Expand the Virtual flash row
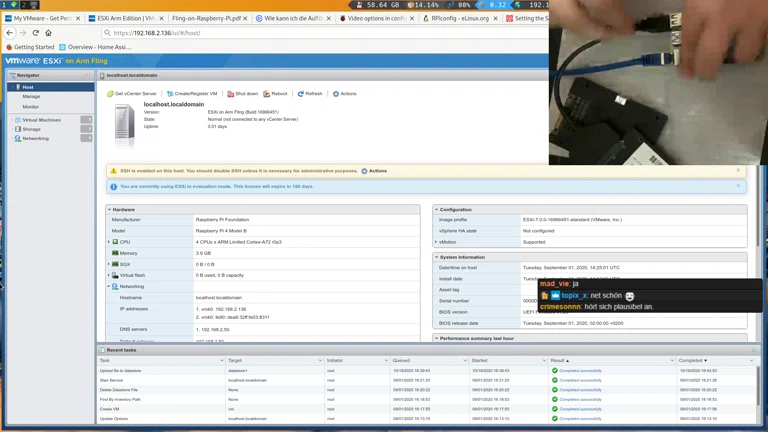The height and width of the screenshot is (432, 768). tap(109, 275)
